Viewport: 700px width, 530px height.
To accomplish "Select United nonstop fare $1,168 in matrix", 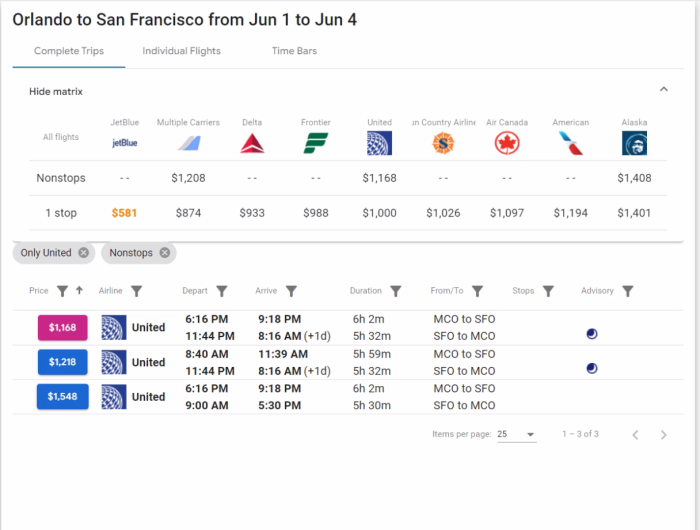I will click(x=379, y=178).
